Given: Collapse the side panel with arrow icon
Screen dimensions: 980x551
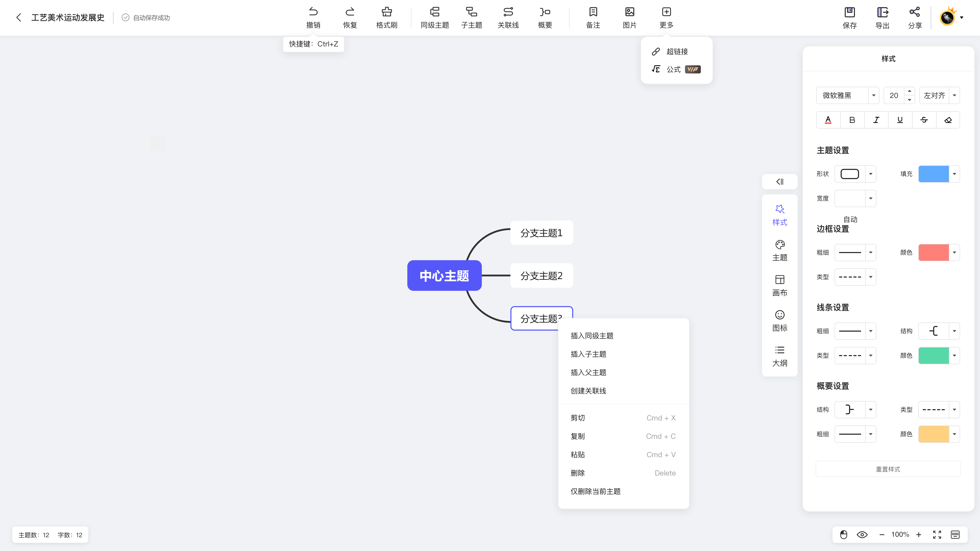Looking at the screenshot, I should 779,181.
